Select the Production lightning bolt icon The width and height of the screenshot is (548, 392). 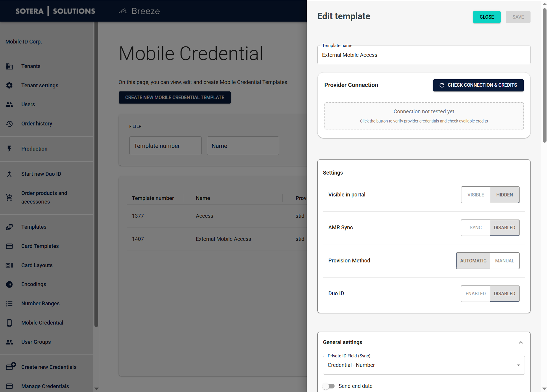(9, 149)
